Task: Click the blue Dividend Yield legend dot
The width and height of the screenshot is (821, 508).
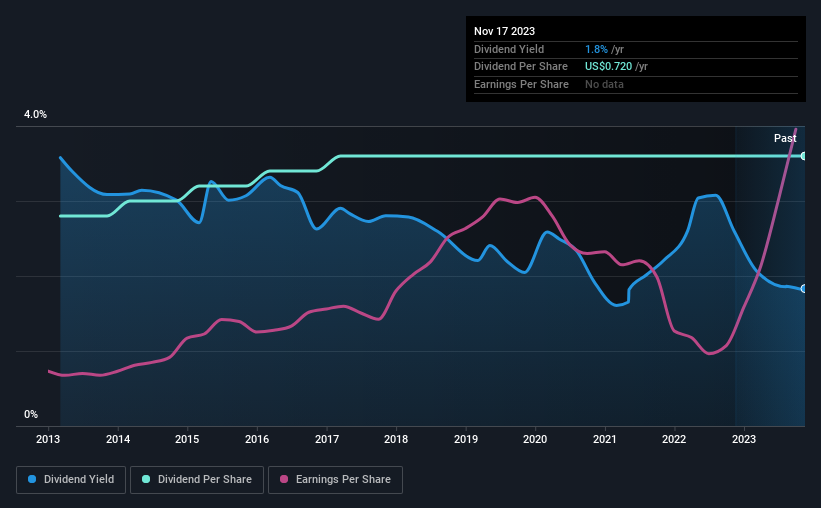Action: [32, 479]
